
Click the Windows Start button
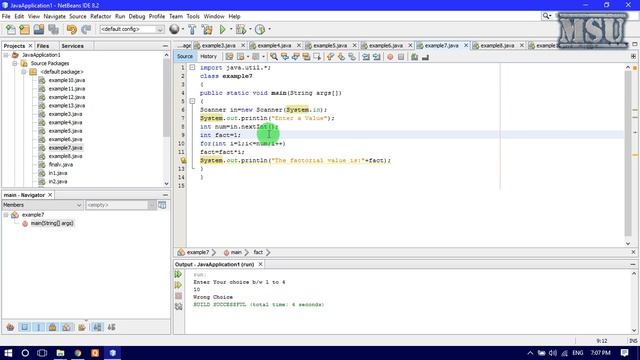point(8,353)
